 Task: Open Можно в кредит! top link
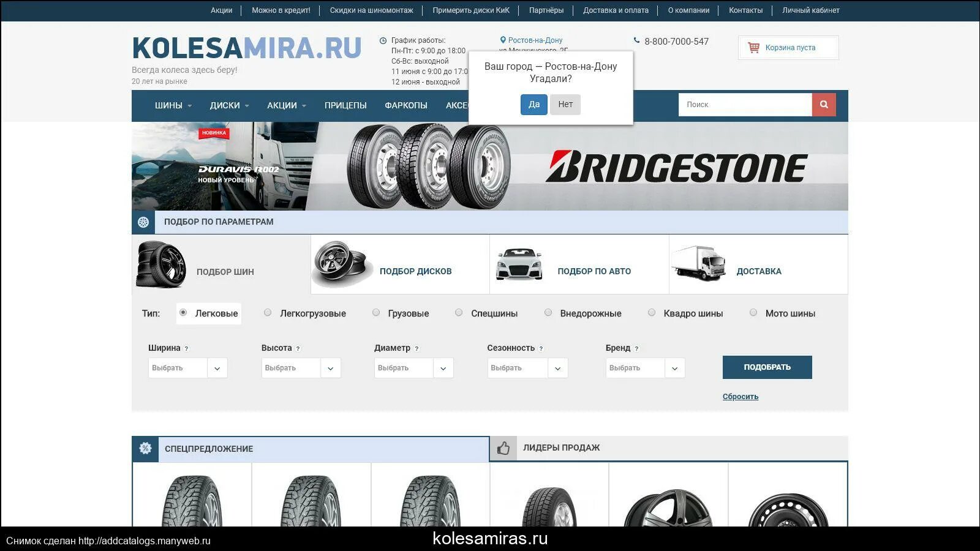tap(281, 10)
